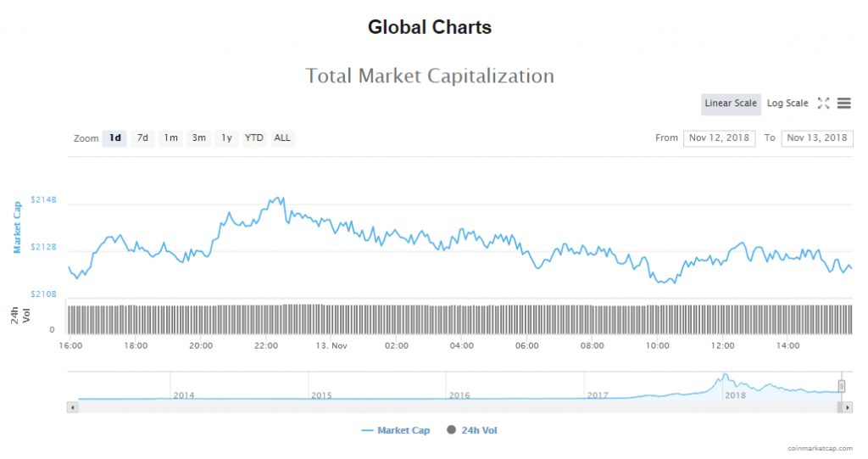Set zoom to 3m
The height and width of the screenshot is (459, 868).
tap(198, 138)
